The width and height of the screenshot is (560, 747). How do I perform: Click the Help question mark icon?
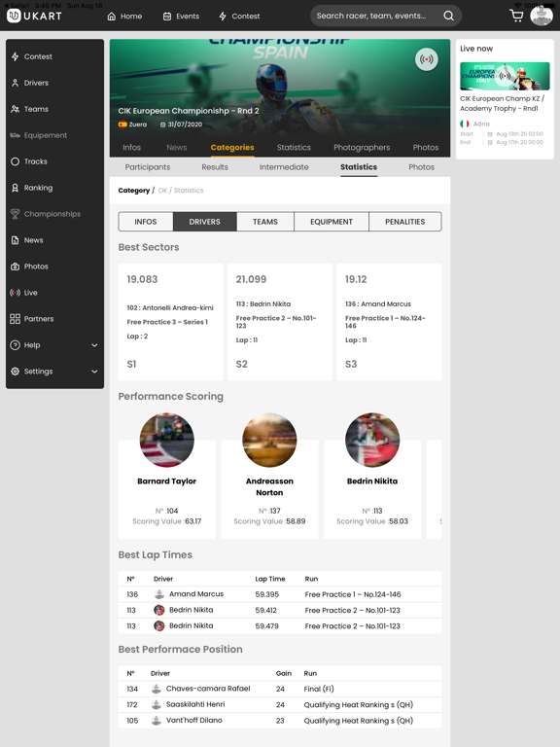click(x=16, y=345)
